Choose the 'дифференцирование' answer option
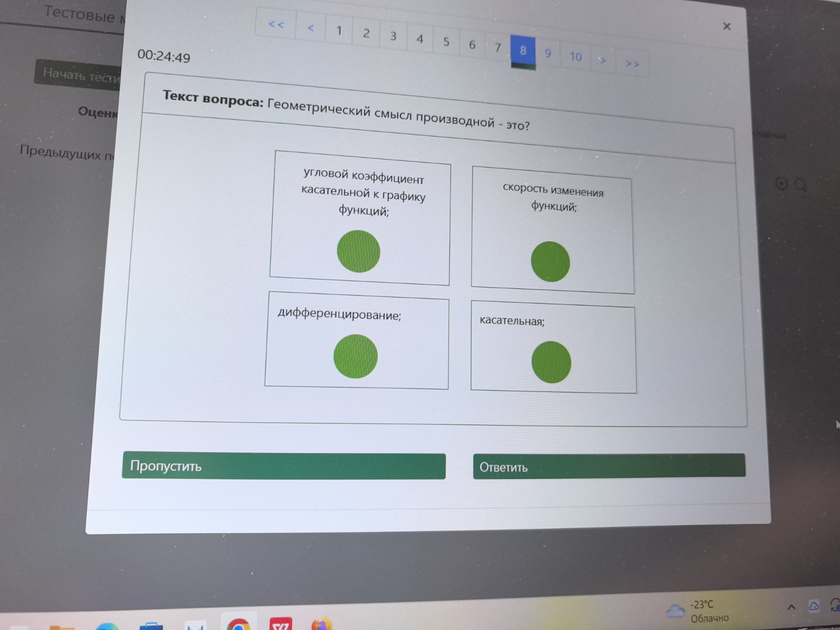This screenshot has width=840, height=630. [355, 356]
